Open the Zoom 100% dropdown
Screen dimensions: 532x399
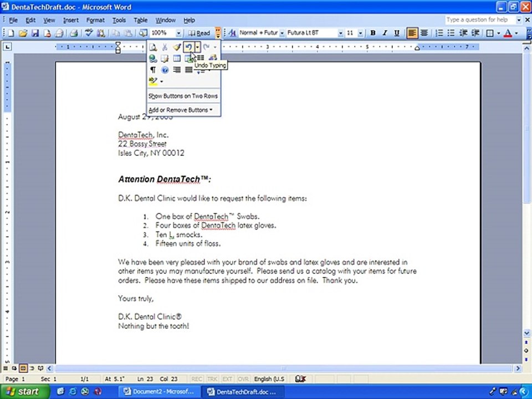coord(178,33)
